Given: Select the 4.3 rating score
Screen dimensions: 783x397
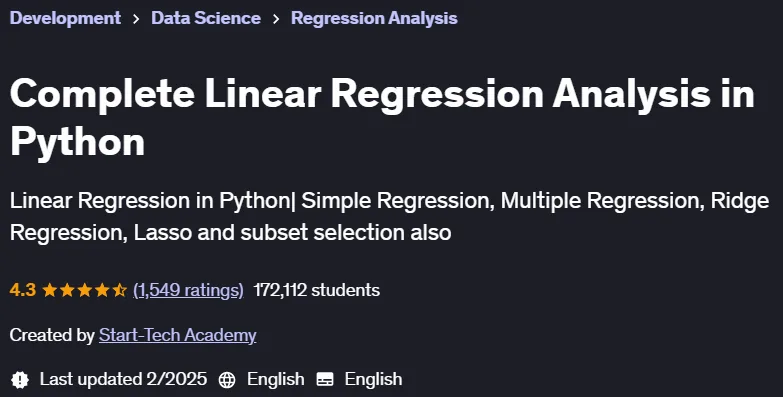Looking at the screenshot, I should pyautogui.click(x=22, y=290).
